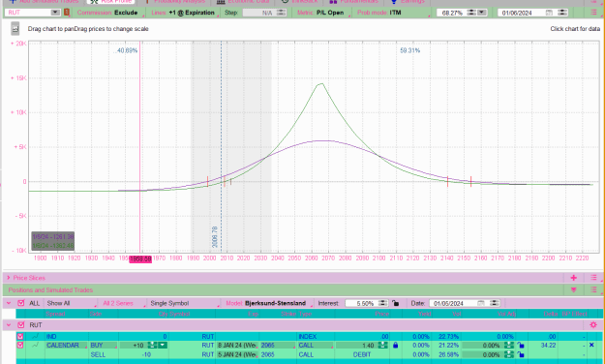Open the 5 JAN 24 expiration dropdown

pyautogui.click(x=237, y=354)
